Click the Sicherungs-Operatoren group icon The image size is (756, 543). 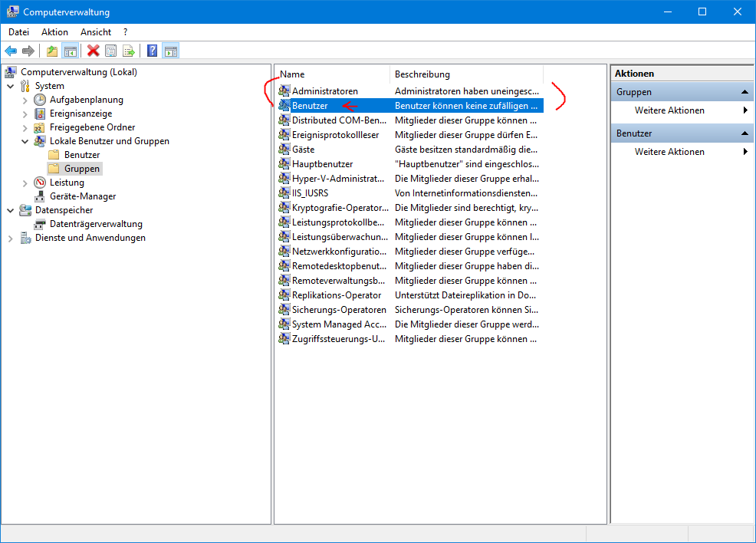284,309
